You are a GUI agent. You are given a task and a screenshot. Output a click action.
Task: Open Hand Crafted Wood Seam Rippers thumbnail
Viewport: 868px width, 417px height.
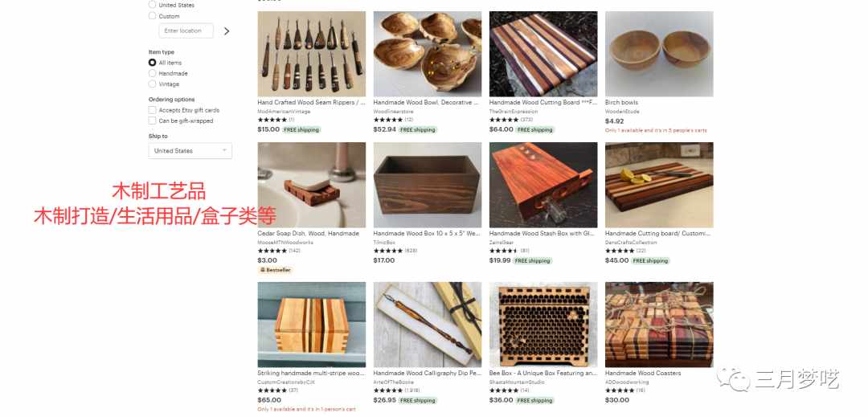click(x=312, y=54)
